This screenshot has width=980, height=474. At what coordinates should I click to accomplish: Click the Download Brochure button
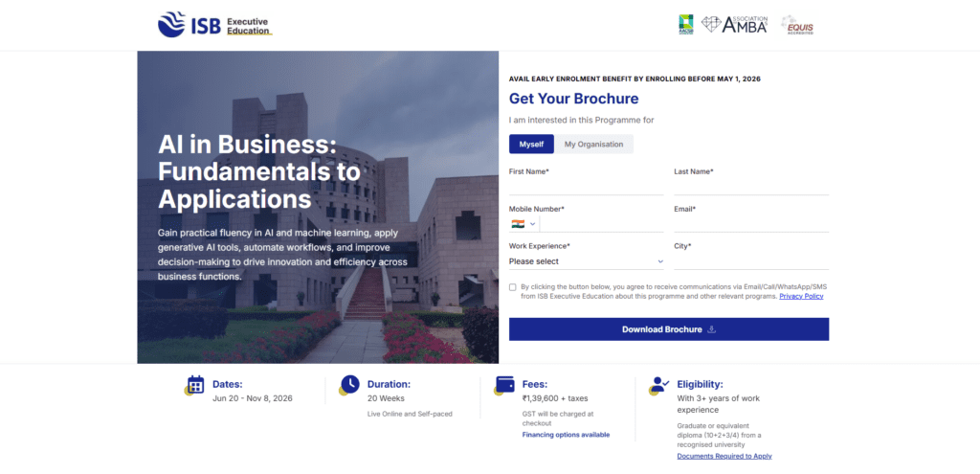[x=669, y=328]
